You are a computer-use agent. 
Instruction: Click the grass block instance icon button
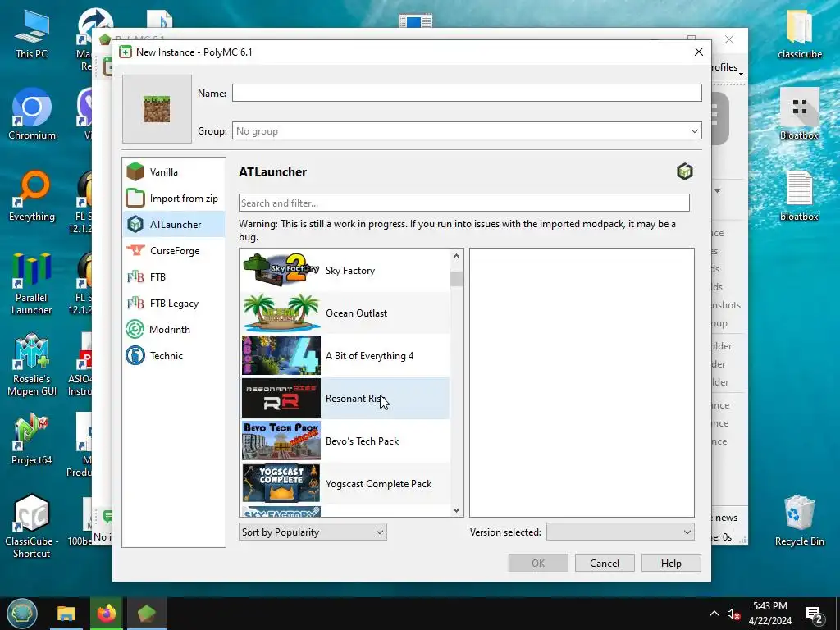pyautogui.click(x=157, y=109)
